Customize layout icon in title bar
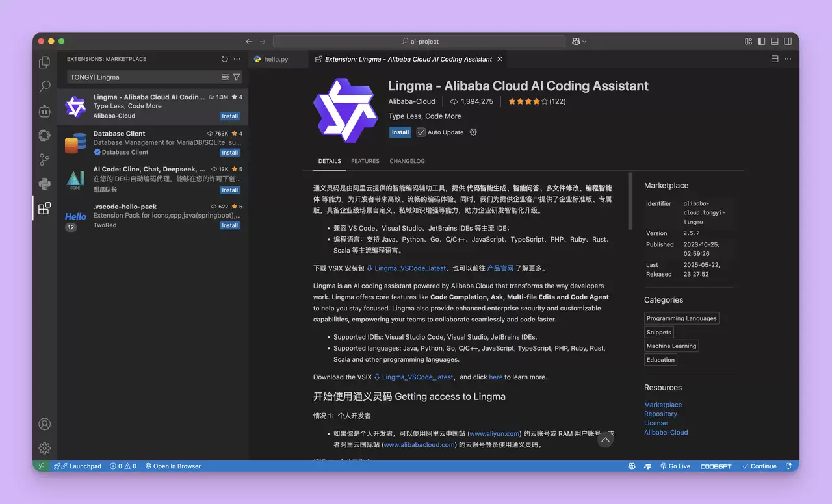The width and height of the screenshot is (832, 504). coord(748,42)
